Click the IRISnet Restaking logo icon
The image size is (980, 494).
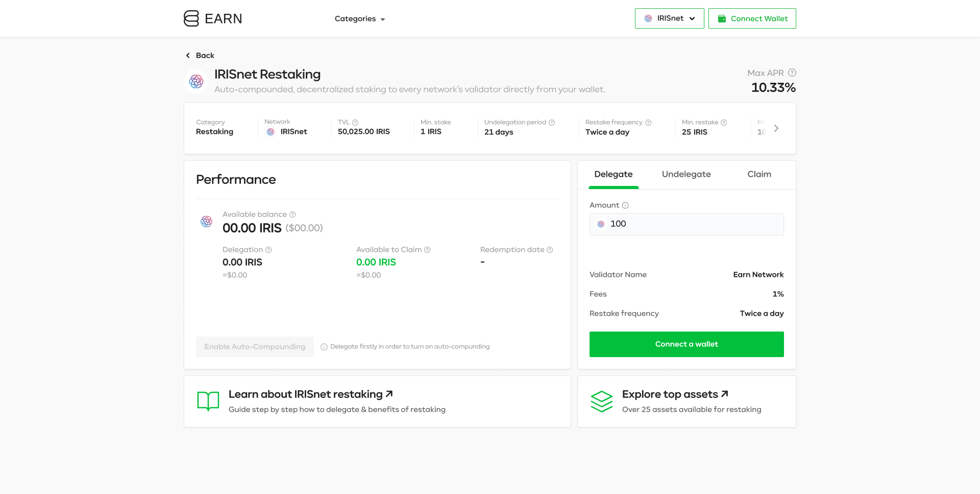196,81
